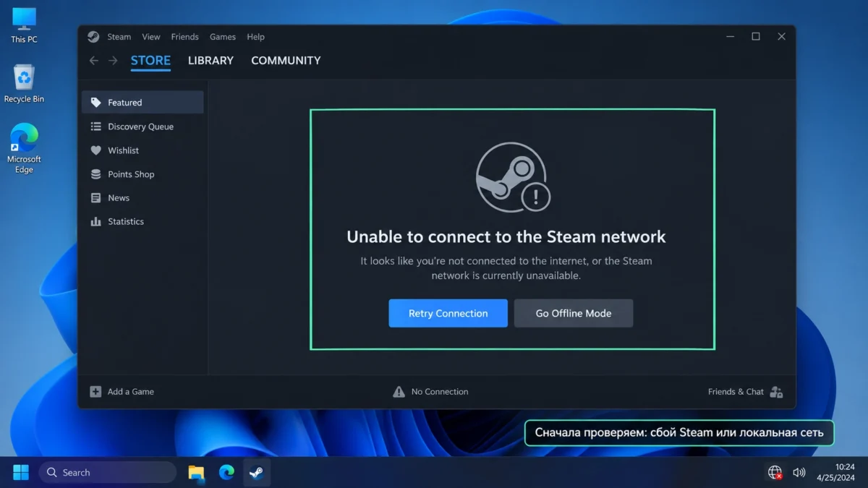
Task: Open the Steam menu
Action: (x=119, y=37)
